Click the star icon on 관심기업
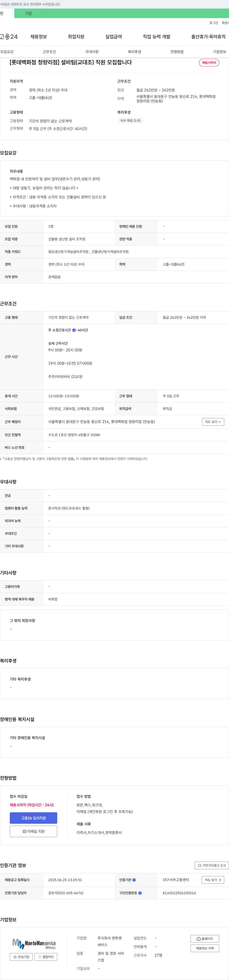 pyautogui.click(x=15, y=957)
